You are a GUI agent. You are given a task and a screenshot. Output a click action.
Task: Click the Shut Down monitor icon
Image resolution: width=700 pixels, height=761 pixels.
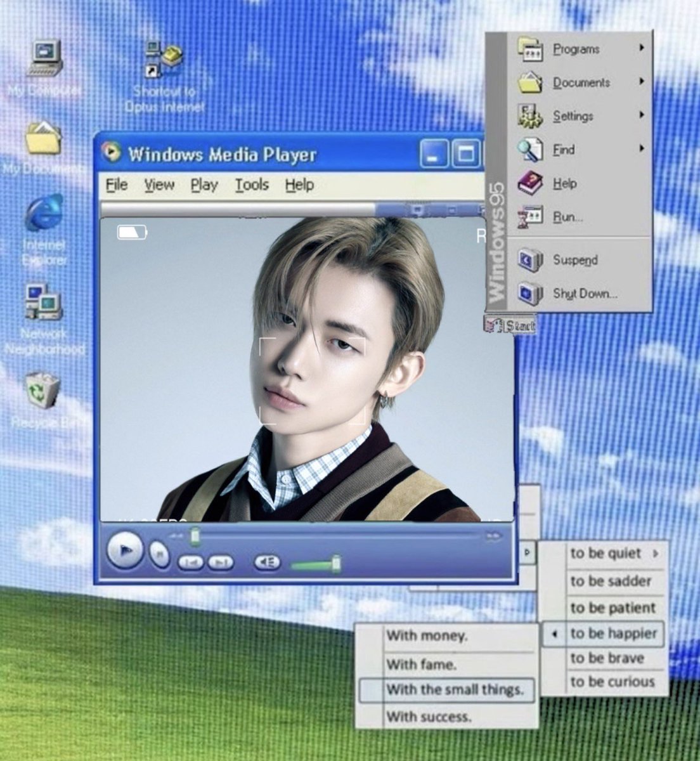(x=529, y=294)
